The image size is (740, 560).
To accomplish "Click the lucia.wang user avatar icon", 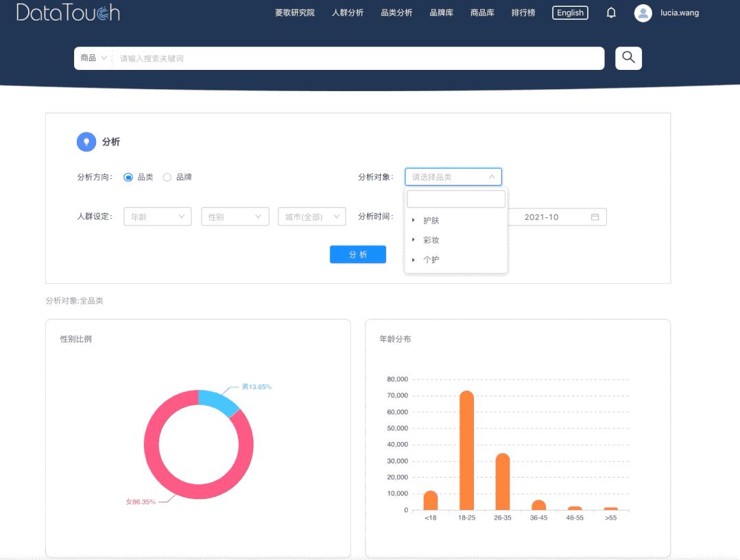I will coord(643,13).
